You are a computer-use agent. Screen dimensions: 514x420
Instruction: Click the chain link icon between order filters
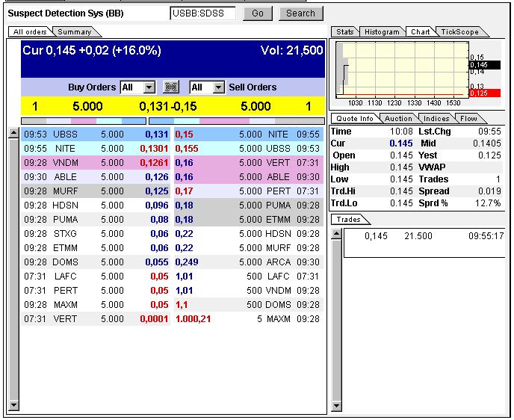[171, 87]
